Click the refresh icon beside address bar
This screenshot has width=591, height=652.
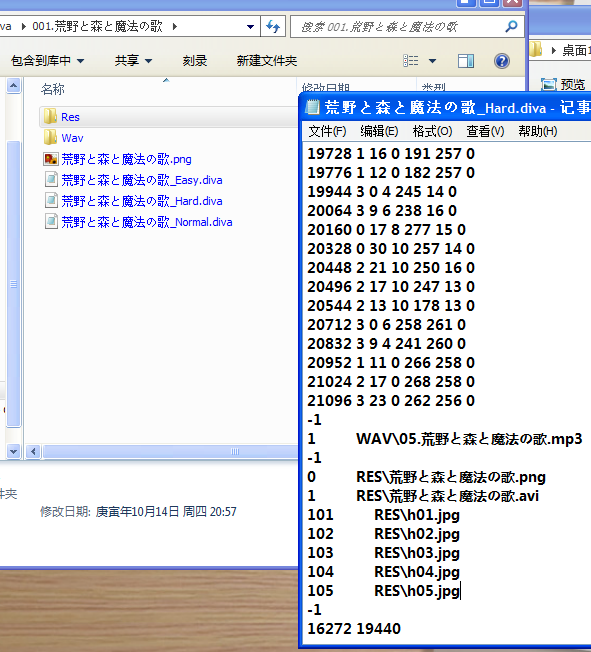tap(273, 27)
